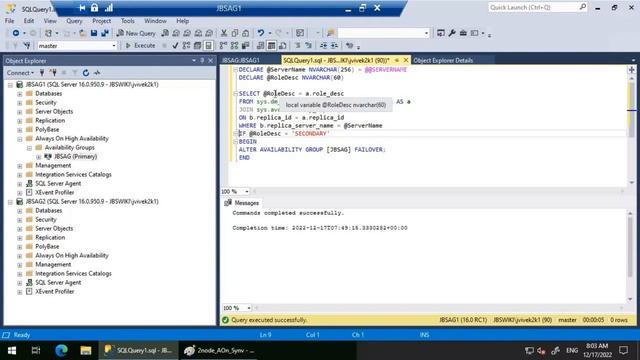Switch output to Results to Text
This screenshot has width=640, height=360.
260,46
